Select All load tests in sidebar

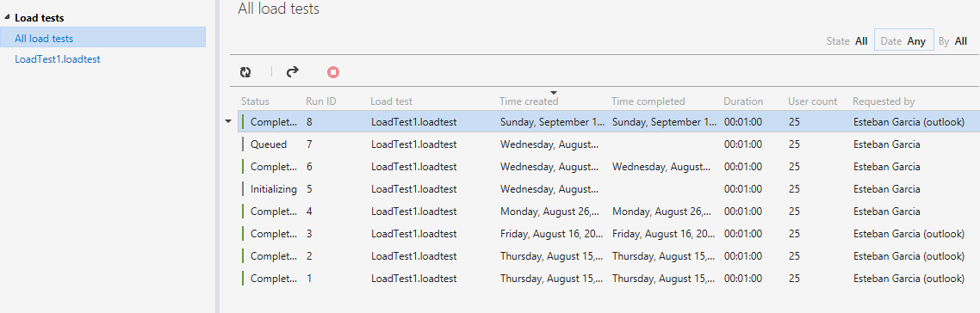click(102, 39)
